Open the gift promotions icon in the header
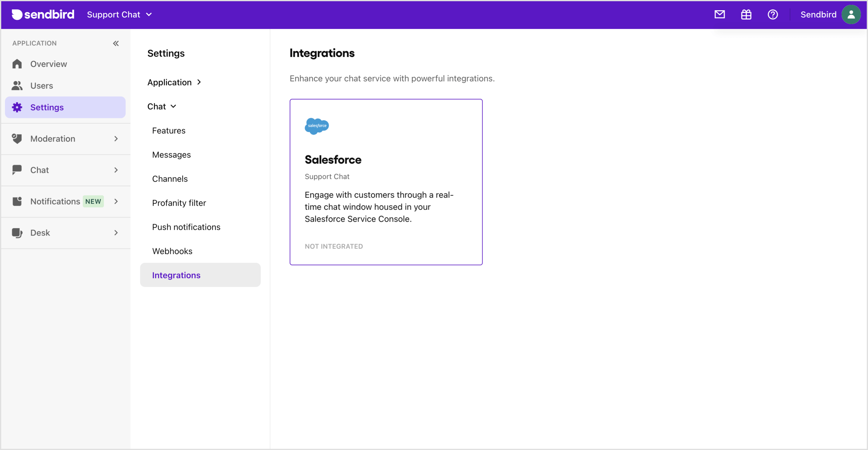 746,14
